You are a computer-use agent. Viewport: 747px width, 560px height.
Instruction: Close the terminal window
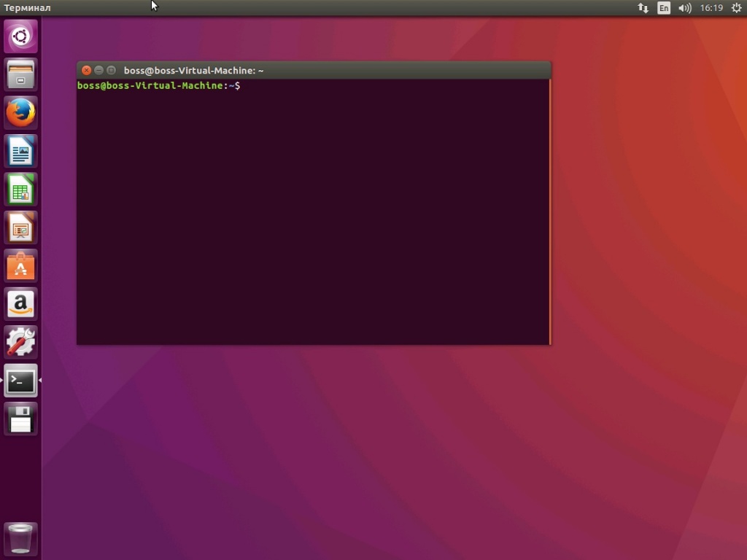[86, 71]
